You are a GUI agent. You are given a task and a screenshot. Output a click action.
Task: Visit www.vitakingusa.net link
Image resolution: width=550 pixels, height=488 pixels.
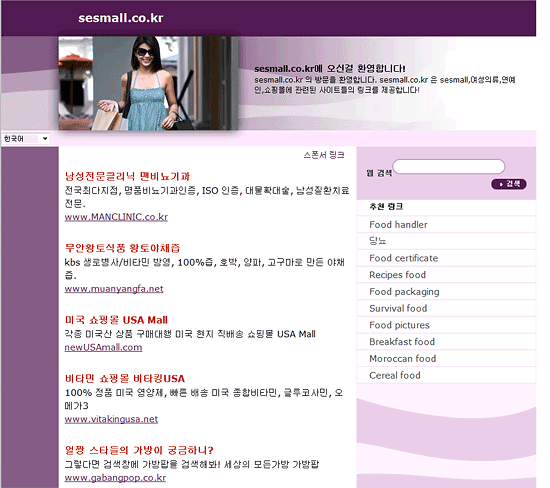pos(111,419)
